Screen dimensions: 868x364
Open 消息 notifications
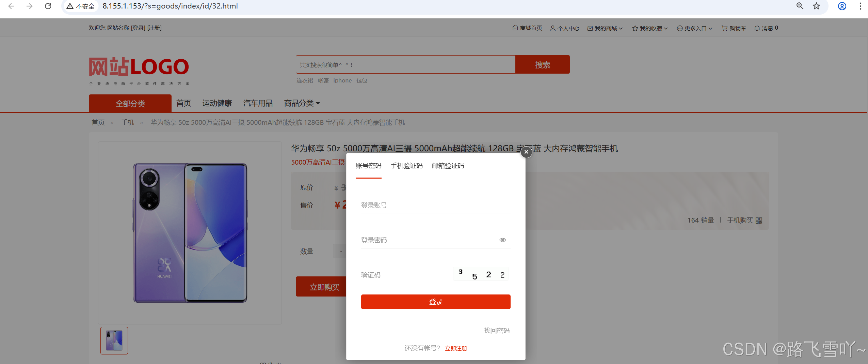tap(766, 28)
